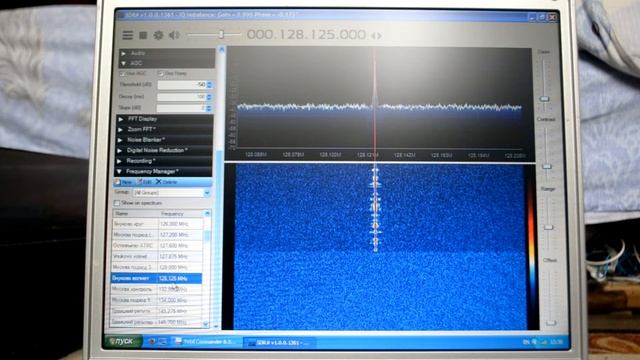The image size is (640, 360).
Task: Click the 000.128.125.000 frequency display
Action: pos(306,35)
